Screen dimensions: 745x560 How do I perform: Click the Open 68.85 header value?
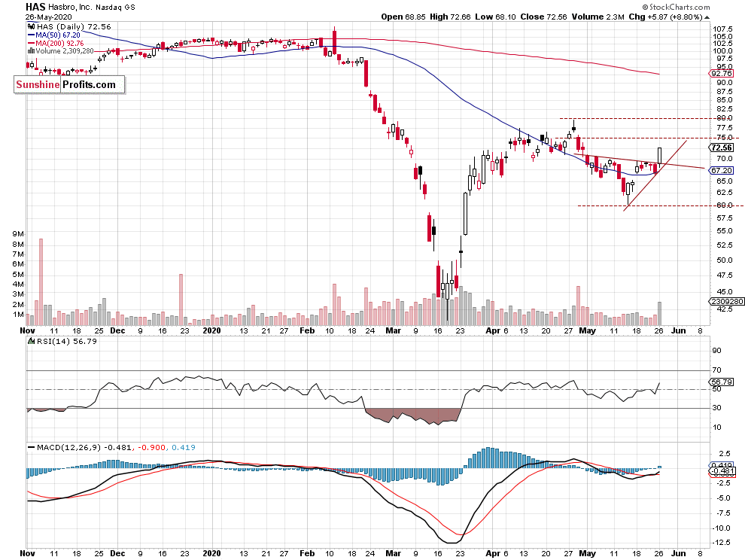403,17
